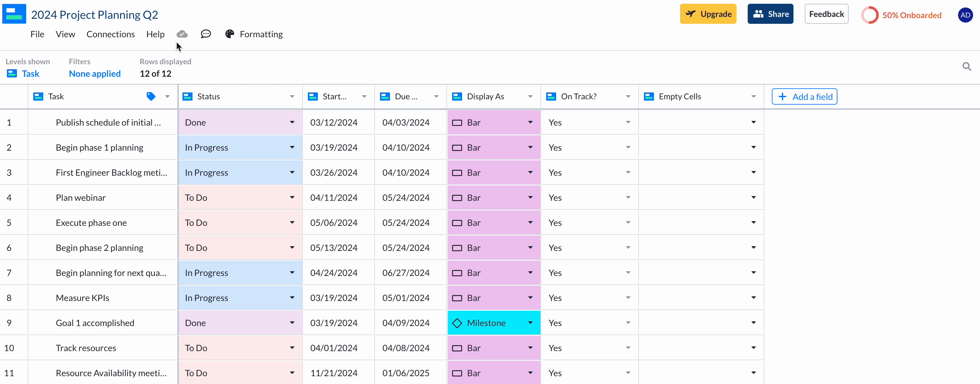Open the File menu

[37, 34]
